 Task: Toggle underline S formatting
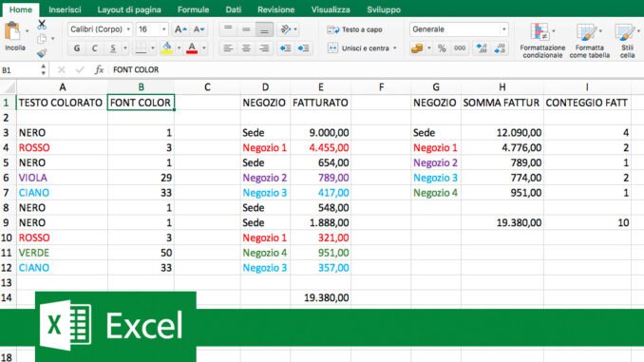point(113,48)
